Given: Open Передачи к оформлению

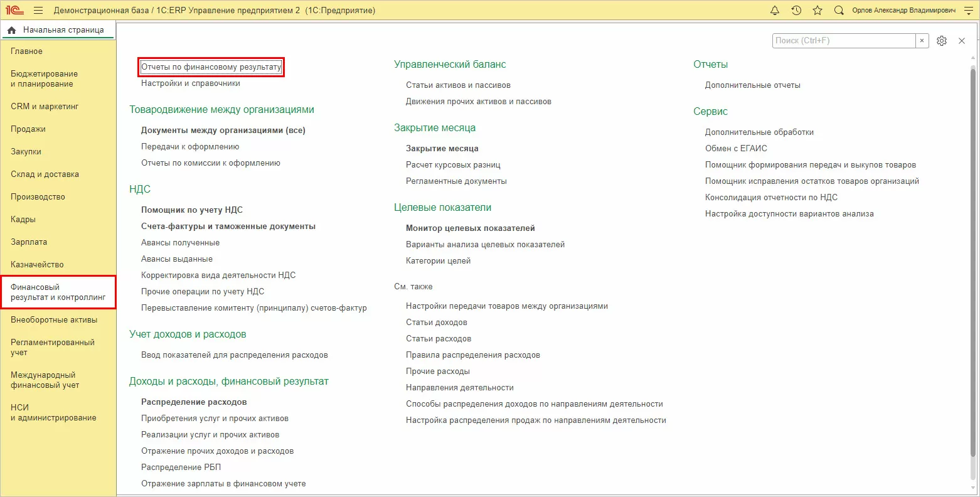Looking at the screenshot, I should tap(190, 147).
